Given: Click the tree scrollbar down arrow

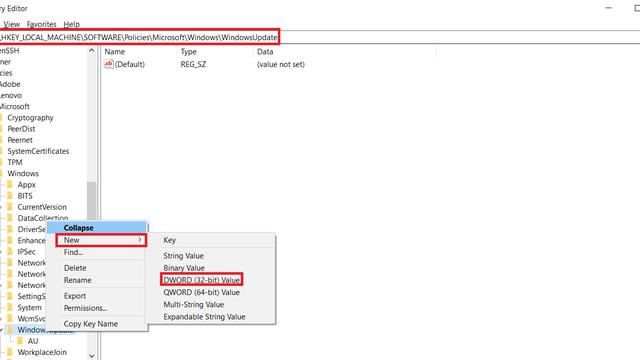Looking at the screenshot, I should pos(91,356).
